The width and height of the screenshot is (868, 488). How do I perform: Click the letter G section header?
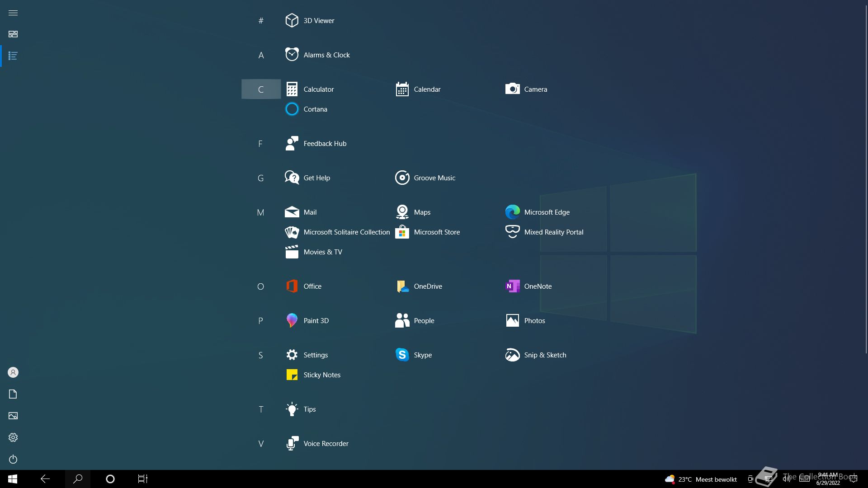pyautogui.click(x=261, y=178)
